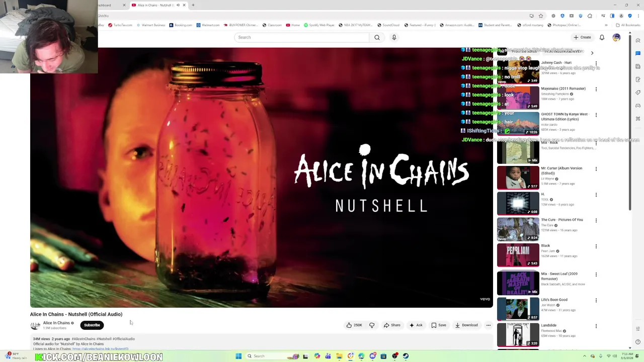Save video to a playlist
Viewport: 644px width, 362px height.
coord(439,325)
